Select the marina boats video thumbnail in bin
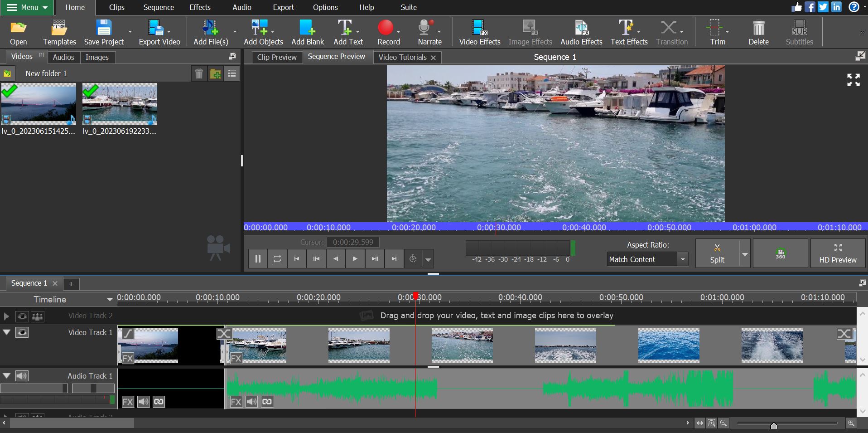 coord(120,104)
